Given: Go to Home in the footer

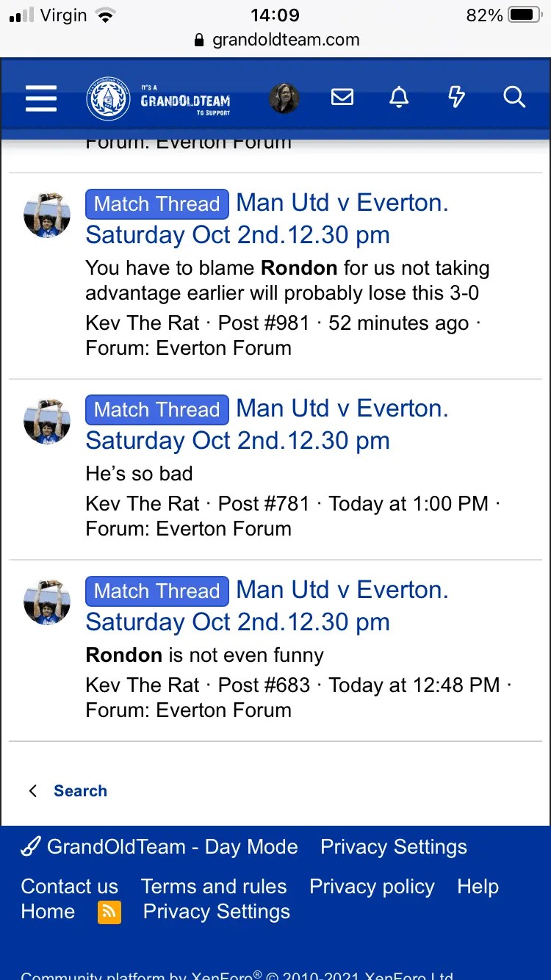Looking at the screenshot, I should coord(48,912).
